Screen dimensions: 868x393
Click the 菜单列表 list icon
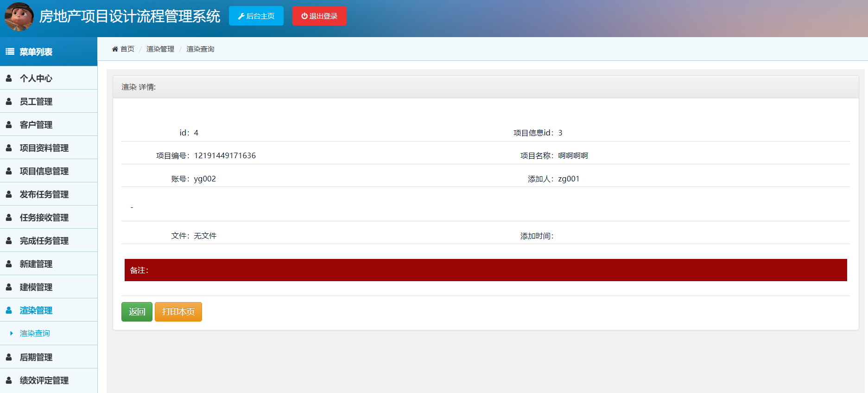(10, 52)
